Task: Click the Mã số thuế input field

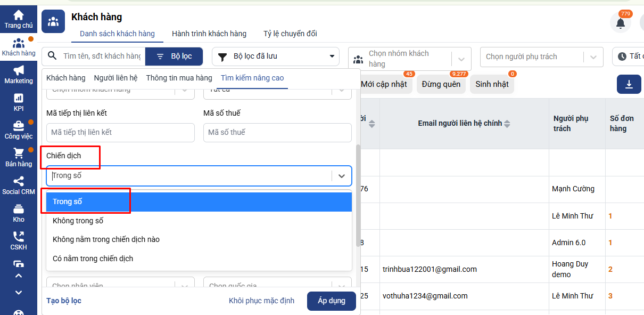Action: [x=277, y=132]
